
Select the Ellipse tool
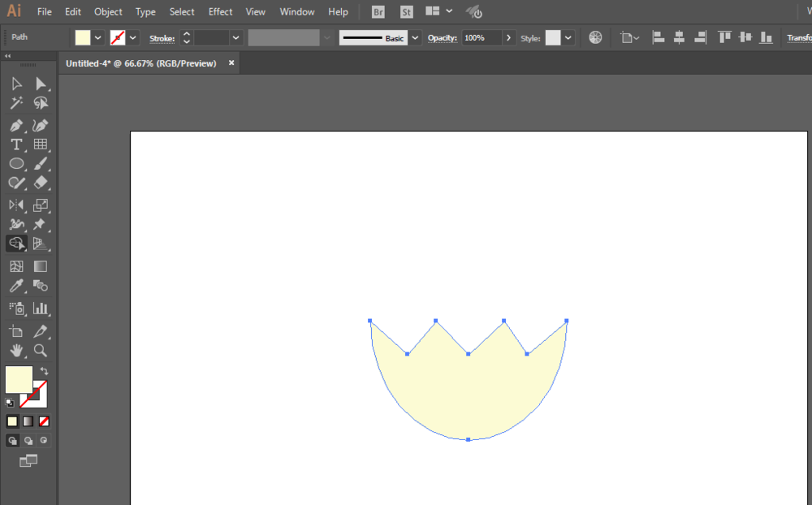[16, 164]
